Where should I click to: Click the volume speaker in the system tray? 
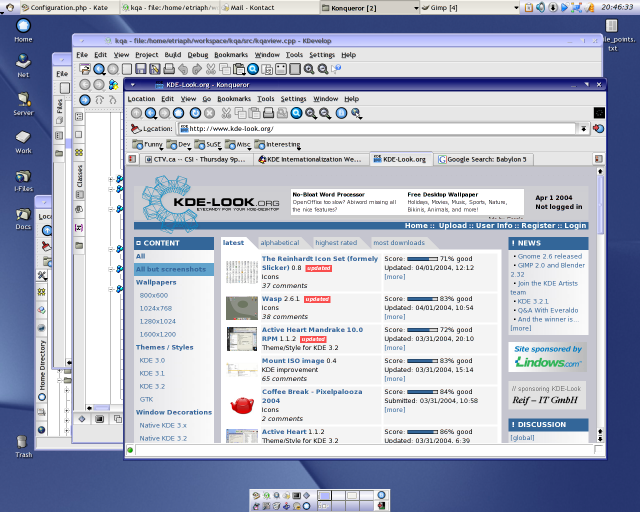(x=540, y=7)
